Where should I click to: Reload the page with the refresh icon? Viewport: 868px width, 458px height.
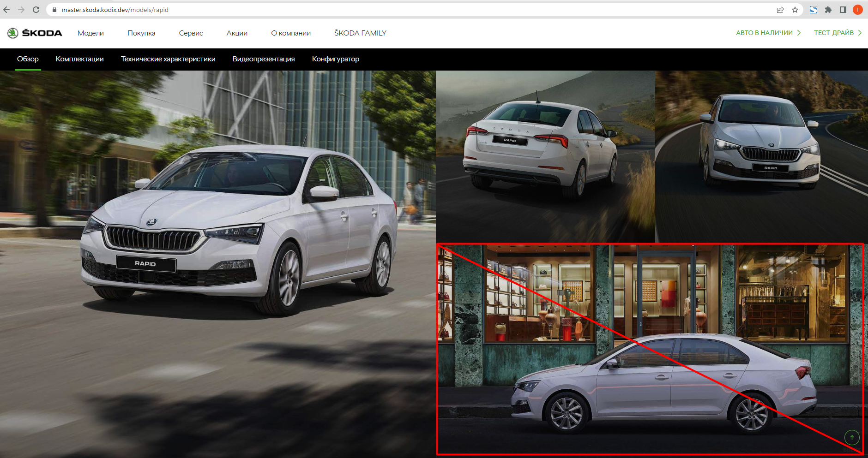[x=36, y=10]
